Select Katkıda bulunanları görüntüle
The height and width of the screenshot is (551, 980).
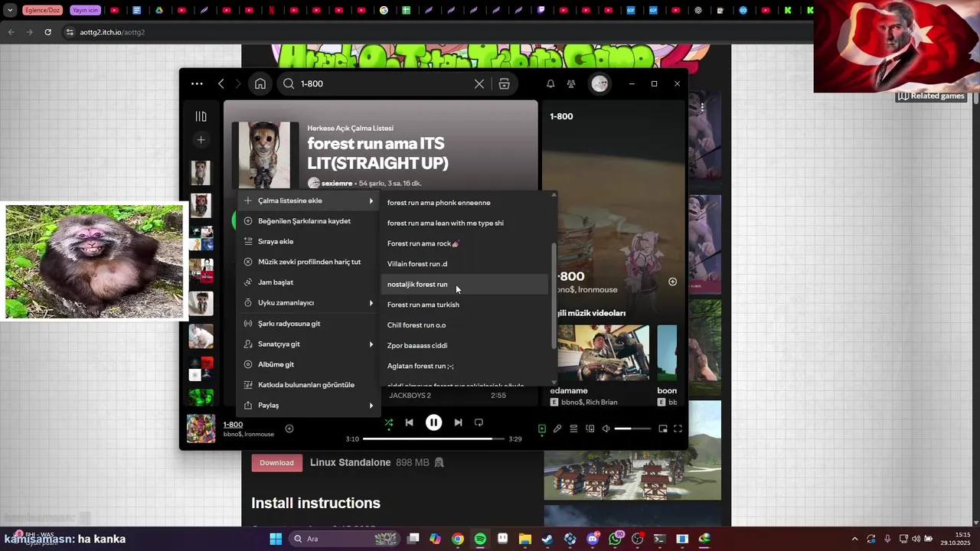tap(310, 385)
